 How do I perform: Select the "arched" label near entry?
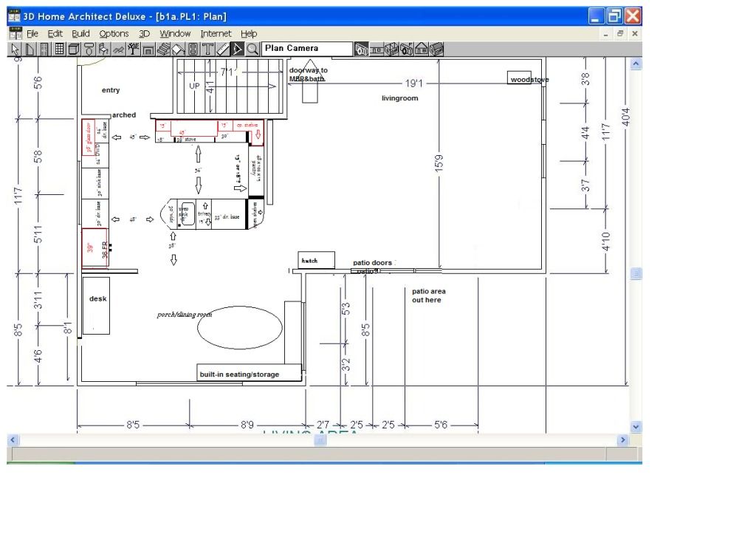coord(124,114)
